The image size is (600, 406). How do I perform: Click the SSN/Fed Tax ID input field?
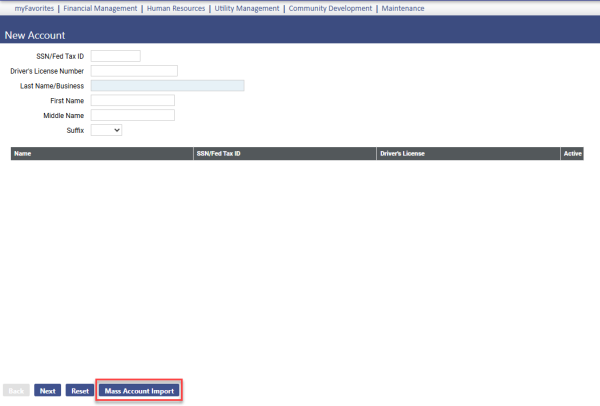pos(115,56)
